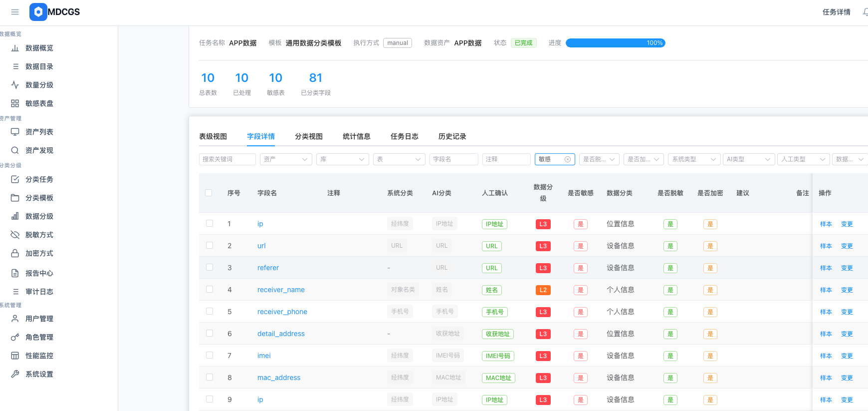Open 报告中心 document icon
Viewport: 868px width, 411px height.
point(15,273)
